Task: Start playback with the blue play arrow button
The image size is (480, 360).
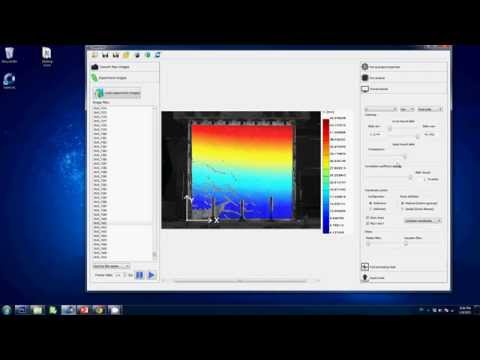Action: [x=151, y=275]
